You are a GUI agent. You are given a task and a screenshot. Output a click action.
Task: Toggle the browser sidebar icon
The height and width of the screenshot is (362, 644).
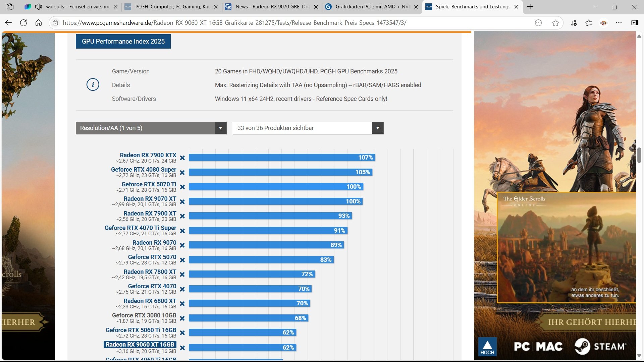[635, 23]
